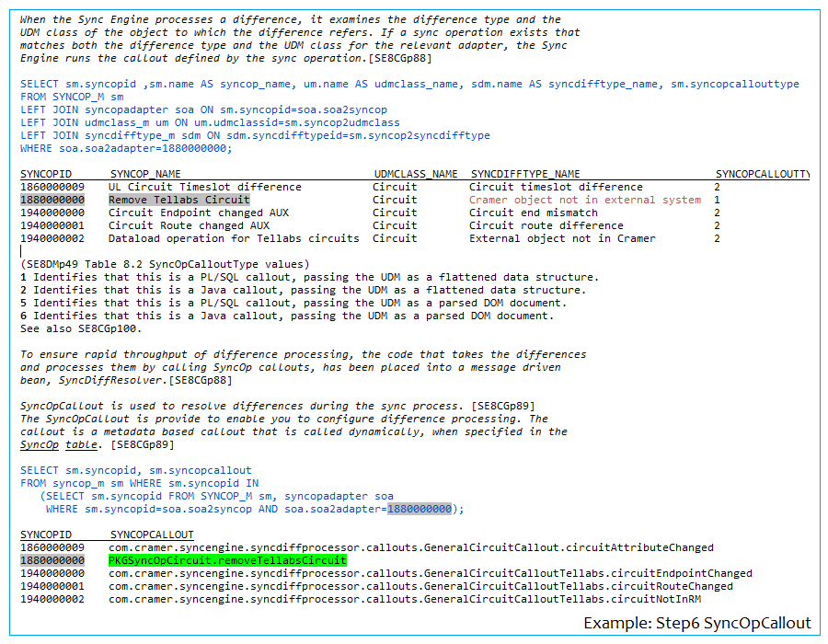The height and width of the screenshot is (644, 828).
Task: Click the SE8DMp49 Table 8.2 reference line
Action: [166, 264]
